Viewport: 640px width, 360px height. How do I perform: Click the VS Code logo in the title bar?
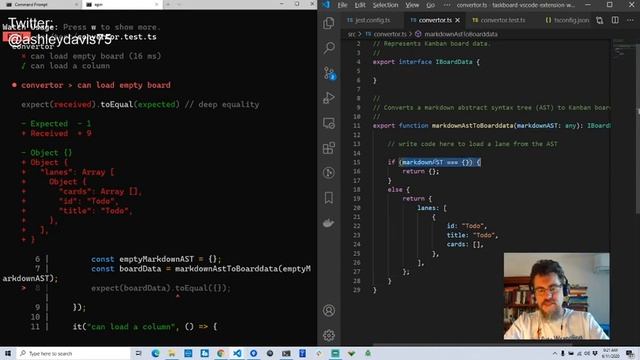tap(326, 5)
